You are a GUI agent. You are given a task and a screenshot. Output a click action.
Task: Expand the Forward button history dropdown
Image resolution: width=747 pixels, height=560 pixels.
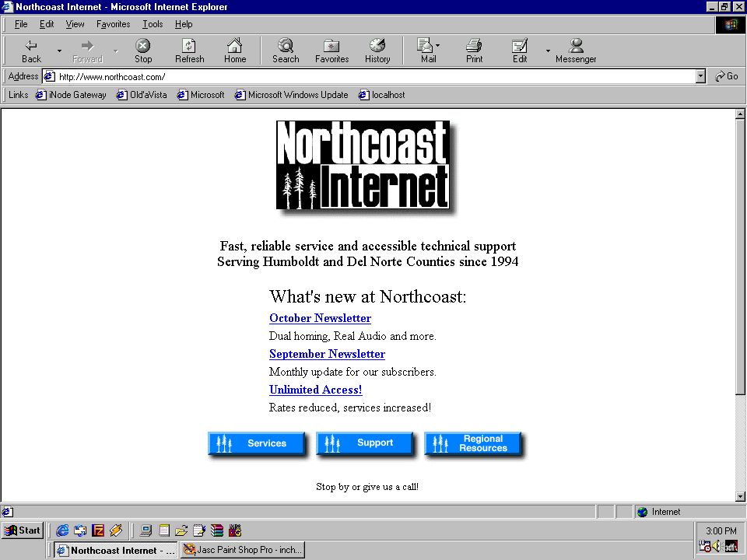tap(116, 51)
